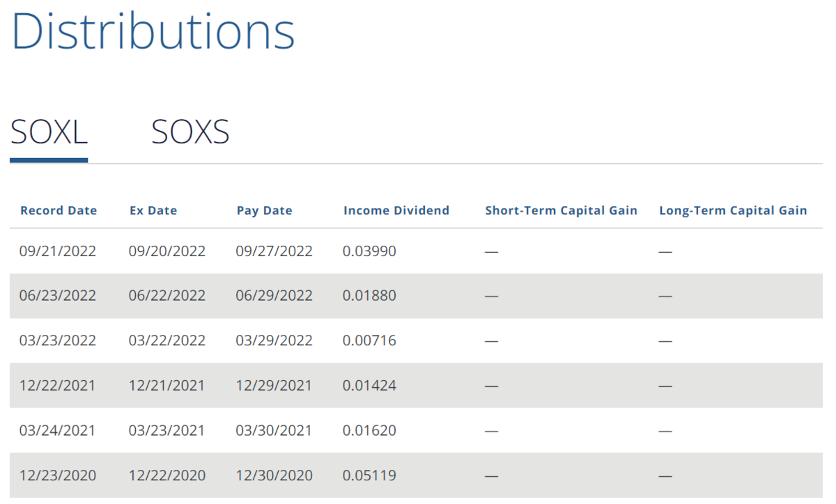Click the Record Date column header
The image size is (836, 504).
point(59,210)
